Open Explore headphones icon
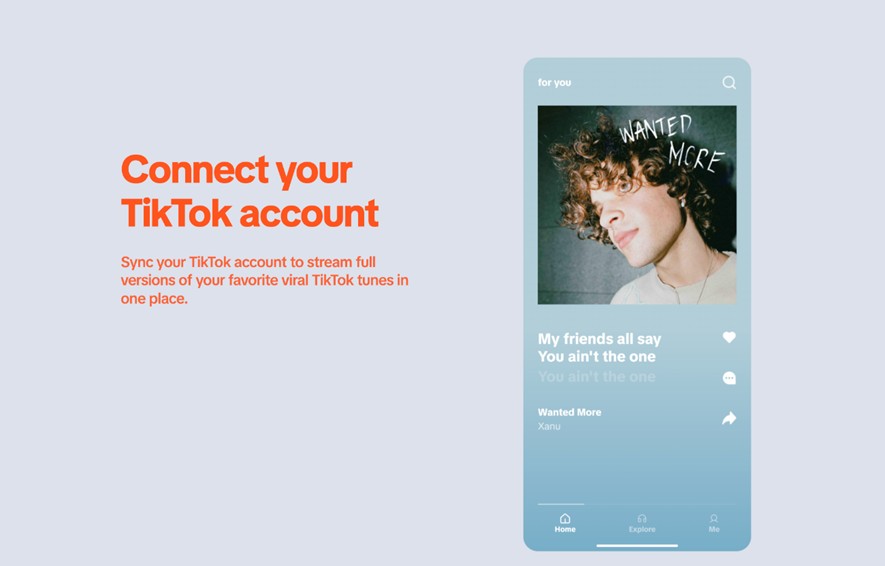The image size is (885, 566). [x=642, y=519]
